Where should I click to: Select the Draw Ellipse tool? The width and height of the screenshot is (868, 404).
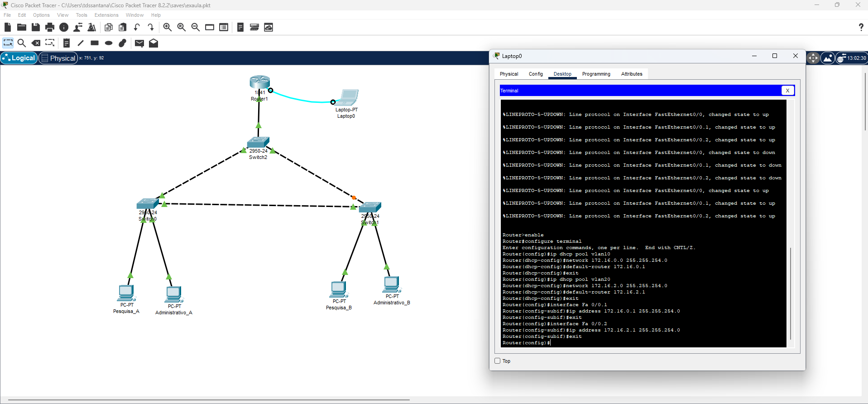pos(109,43)
